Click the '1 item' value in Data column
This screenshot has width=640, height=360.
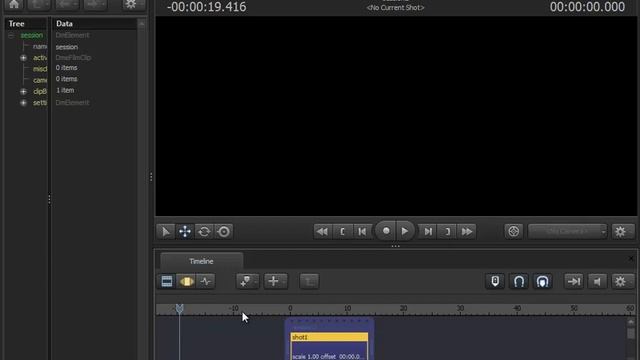(65, 90)
